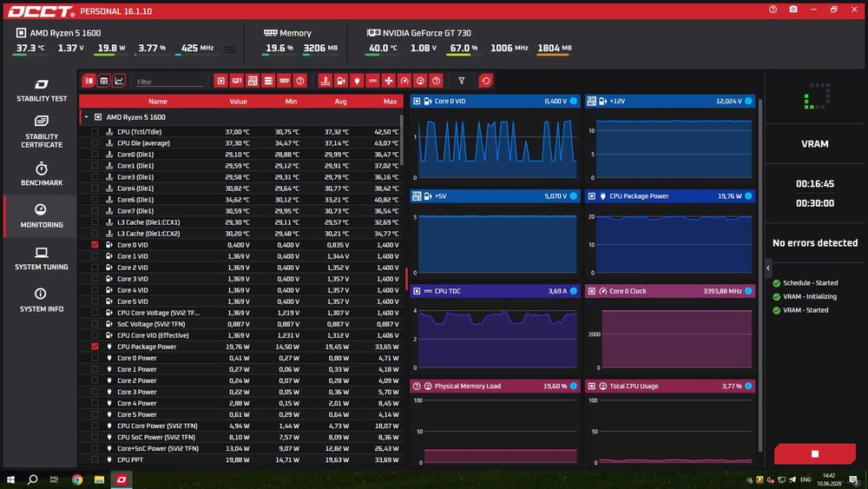
Task: Collapse the right test panel arrow
Action: click(768, 268)
